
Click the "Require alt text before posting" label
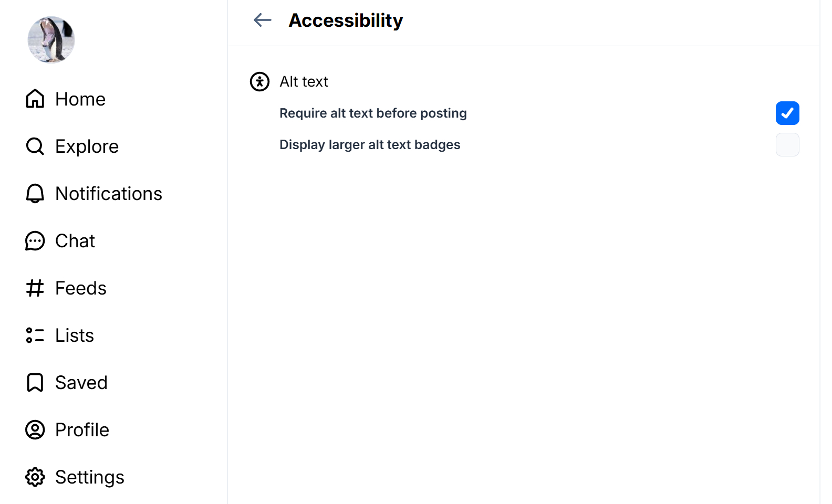pos(373,113)
